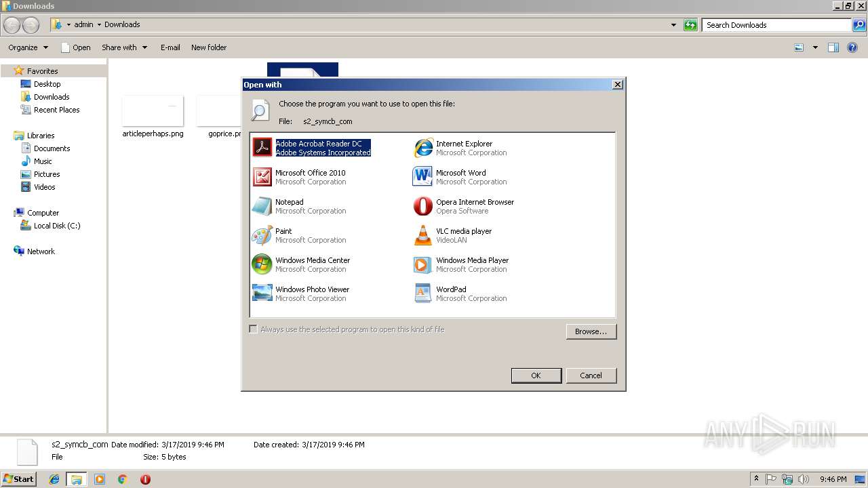Image resolution: width=868 pixels, height=488 pixels.
Task: Expand the admin breadcrumb arrow
Action: coord(99,24)
